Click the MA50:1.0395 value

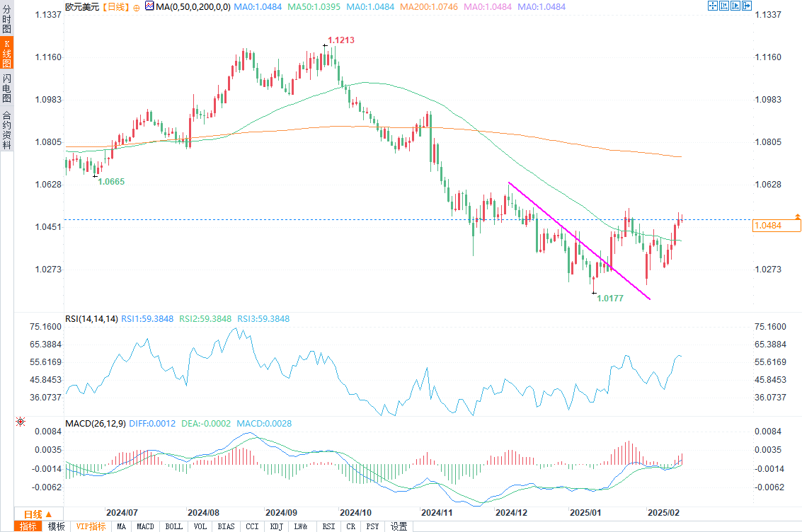coord(314,6)
